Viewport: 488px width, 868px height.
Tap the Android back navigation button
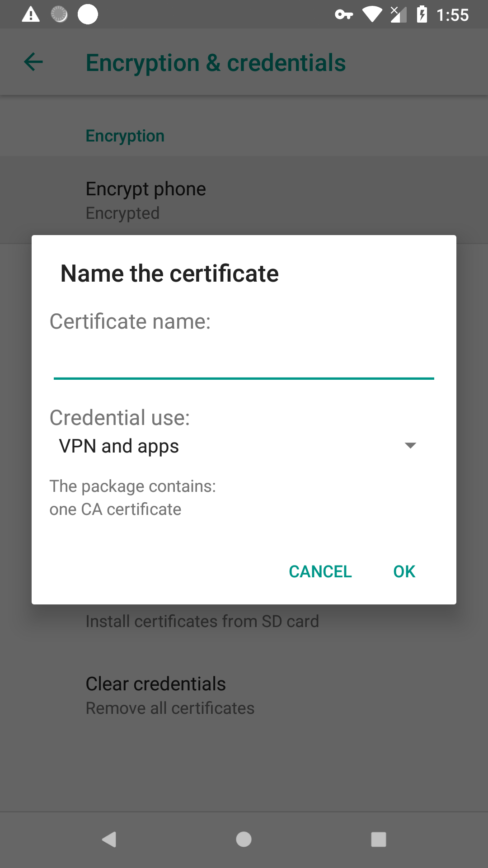coord(109,840)
